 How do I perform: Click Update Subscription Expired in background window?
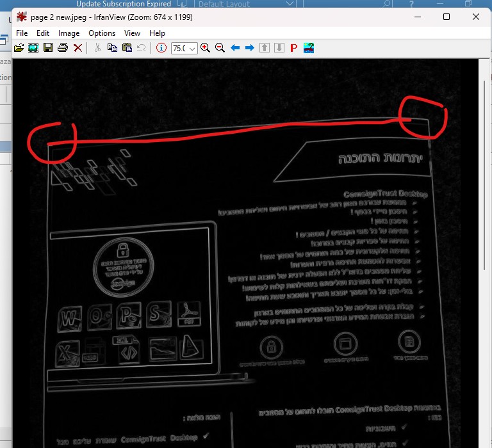[124, 4]
